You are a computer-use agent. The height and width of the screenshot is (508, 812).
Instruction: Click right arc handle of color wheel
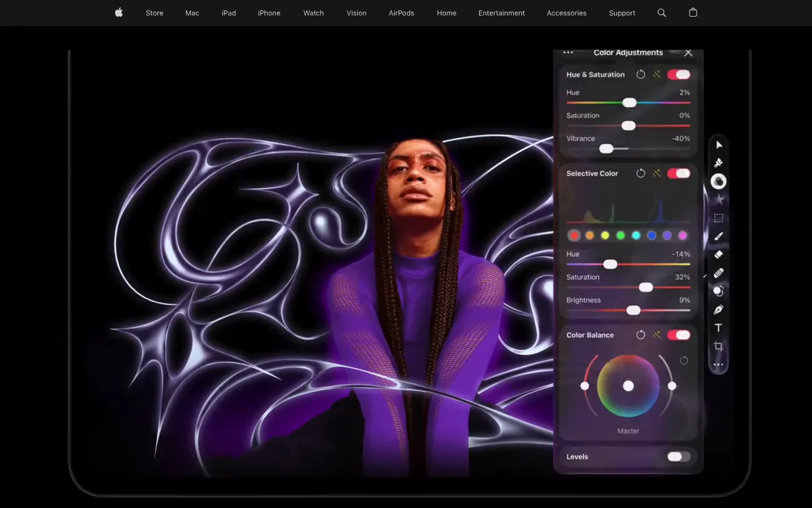(x=672, y=385)
